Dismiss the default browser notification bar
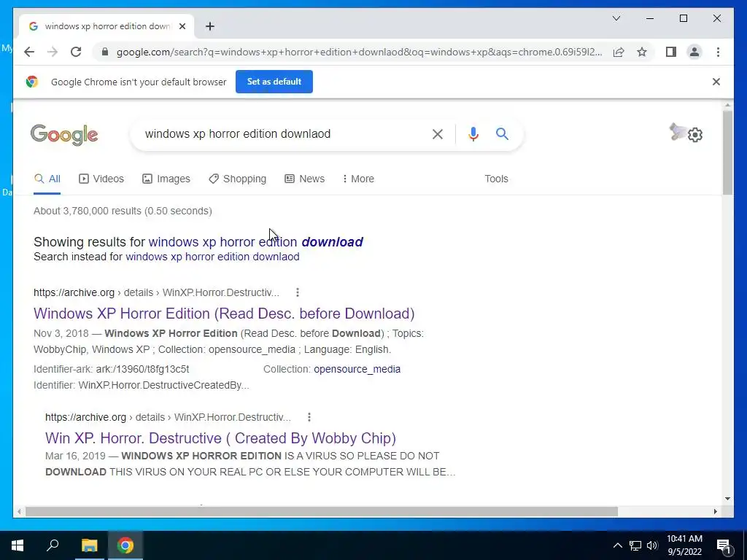This screenshot has width=747, height=560. point(716,82)
